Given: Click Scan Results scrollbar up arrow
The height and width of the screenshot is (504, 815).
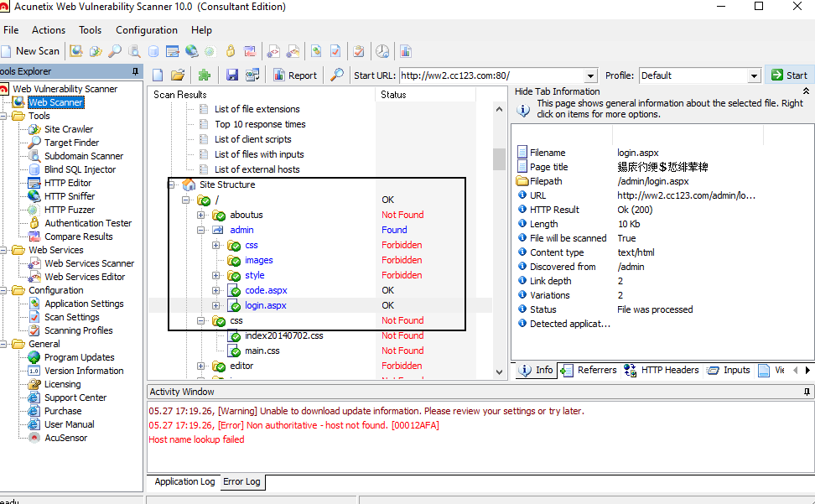Looking at the screenshot, I should pos(499,109).
